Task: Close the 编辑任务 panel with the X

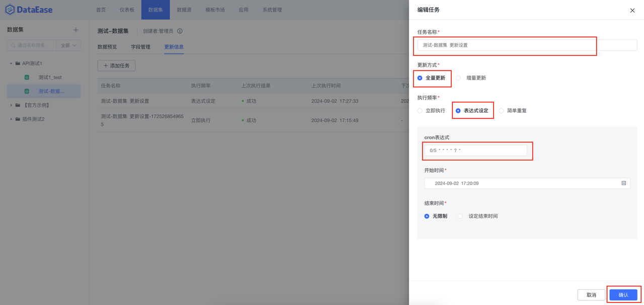Action: tap(632, 10)
